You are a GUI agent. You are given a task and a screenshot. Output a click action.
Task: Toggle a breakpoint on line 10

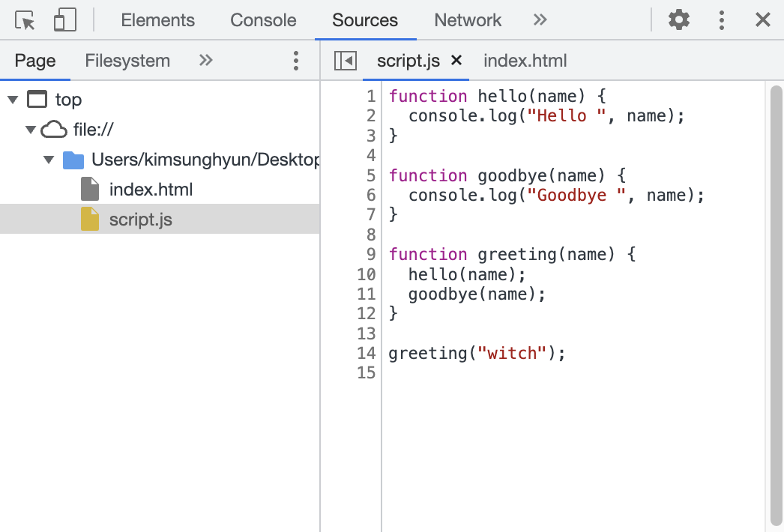[366, 274]
